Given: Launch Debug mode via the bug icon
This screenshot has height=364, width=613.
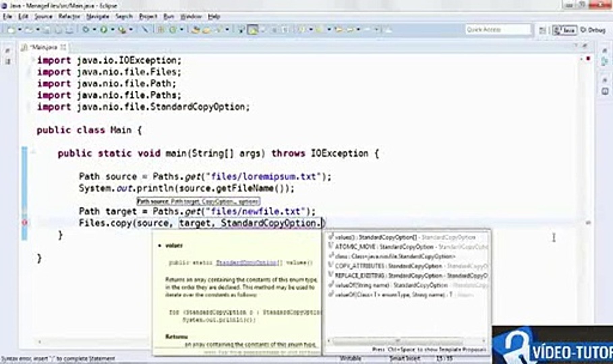Looking at the screenshot, I should pos(86,29).
